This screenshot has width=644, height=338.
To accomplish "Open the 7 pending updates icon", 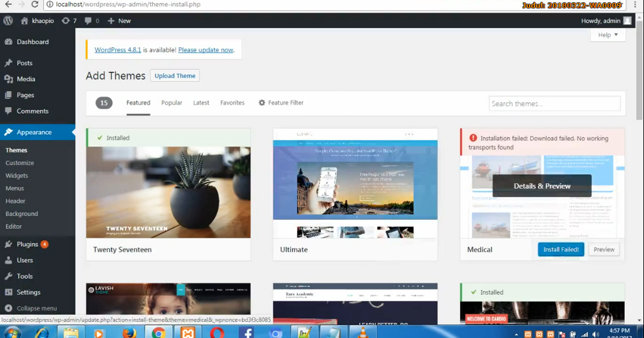I will [68, 20].
